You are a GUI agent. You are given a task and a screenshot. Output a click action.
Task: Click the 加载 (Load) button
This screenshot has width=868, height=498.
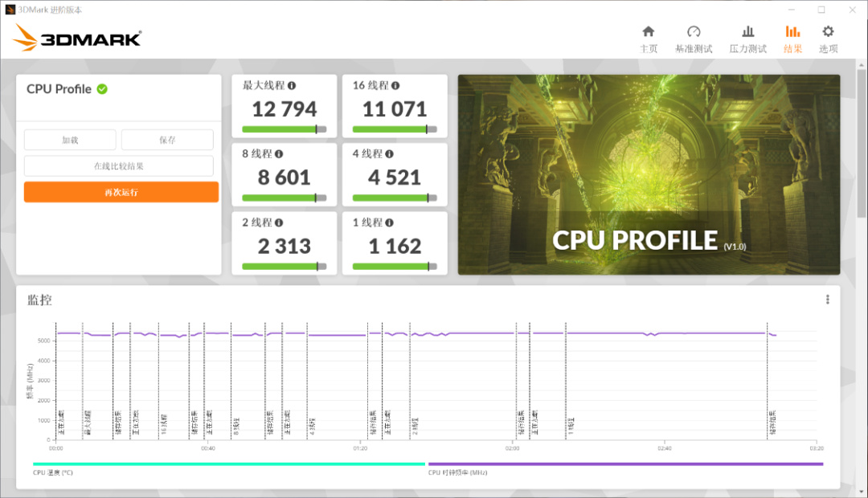pyautogui.click(x=70, y=140)
